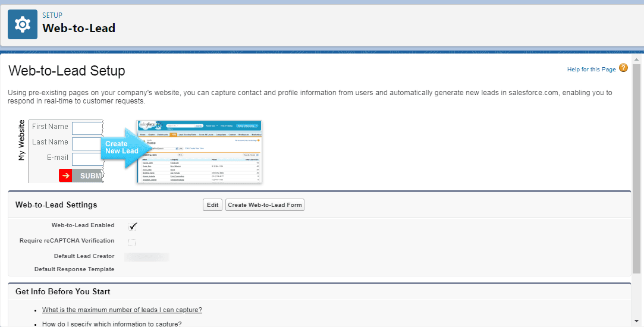The image size is (644, 327).
Task: Click the First Name sample field
Action: point(87,128)
